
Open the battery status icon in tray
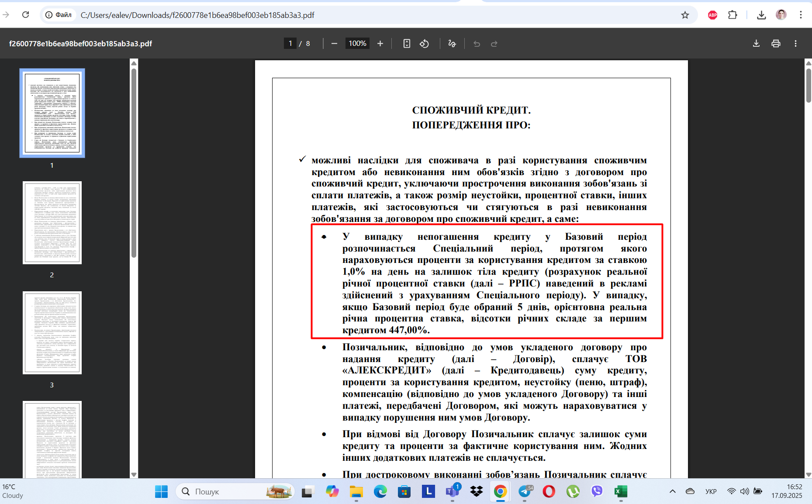758,491
